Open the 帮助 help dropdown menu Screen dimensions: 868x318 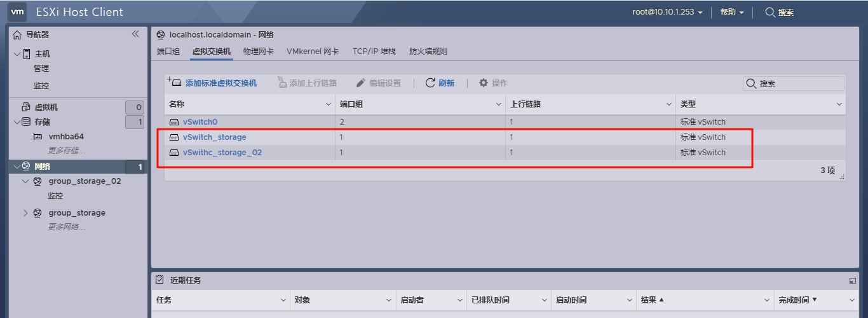tap(731, 12)
